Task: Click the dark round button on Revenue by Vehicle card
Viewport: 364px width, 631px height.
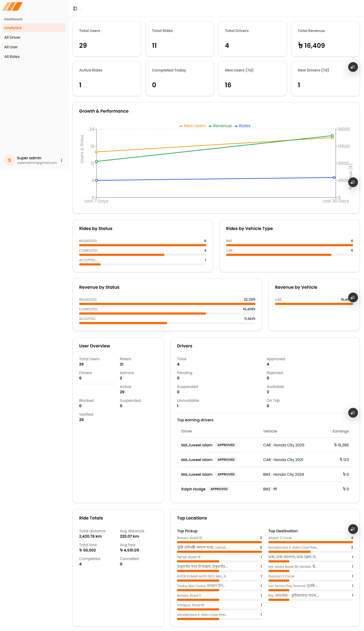Action: [353, 298]
